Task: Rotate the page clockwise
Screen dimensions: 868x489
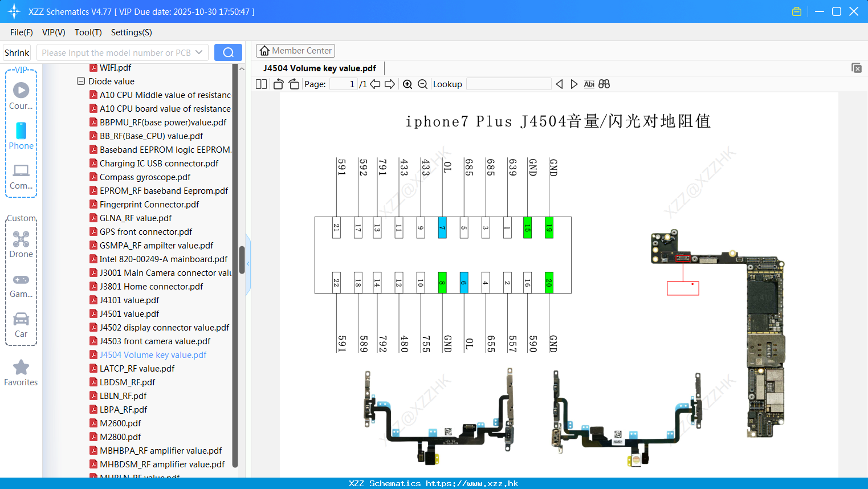Action: (x=294, y=84)
